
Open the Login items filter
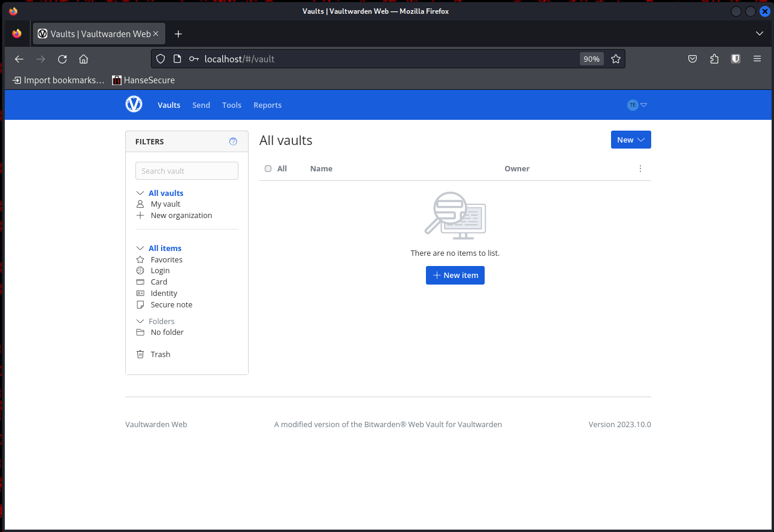[x=160, y=270]
